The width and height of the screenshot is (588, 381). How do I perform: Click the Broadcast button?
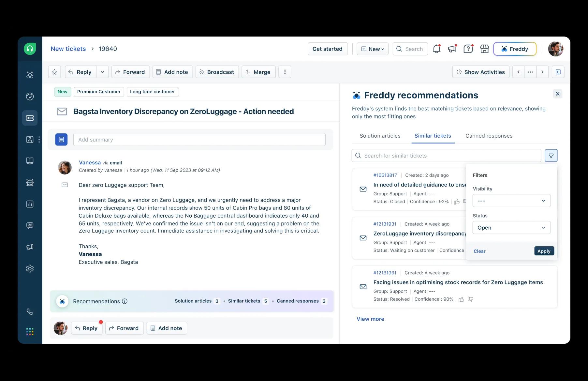coord(217,72)
